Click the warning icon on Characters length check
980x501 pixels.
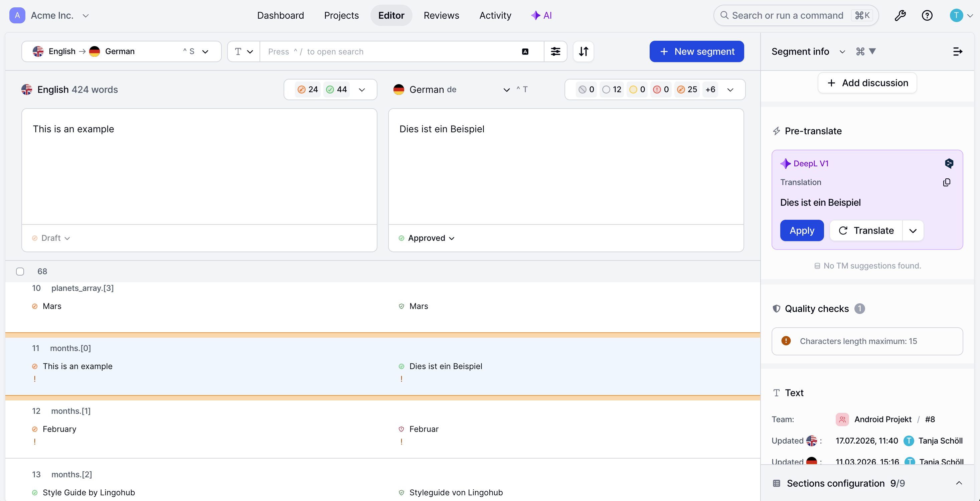(786, 341)
